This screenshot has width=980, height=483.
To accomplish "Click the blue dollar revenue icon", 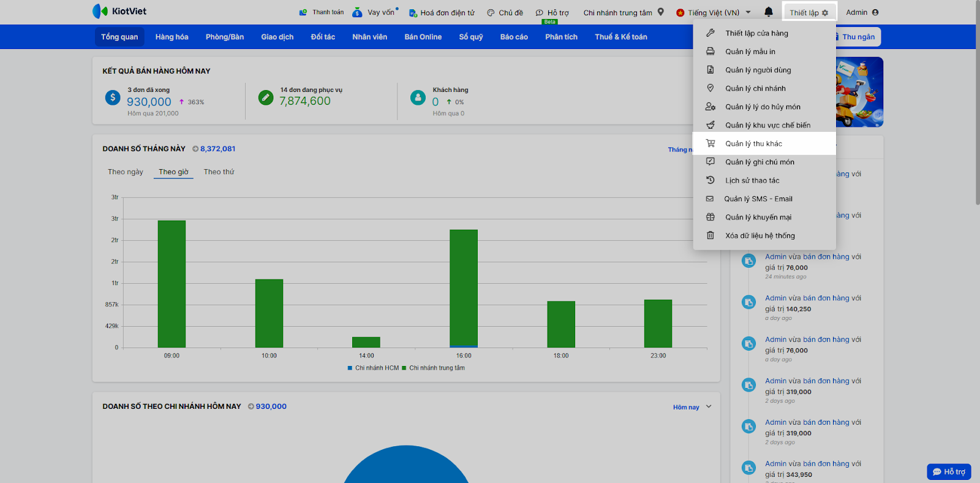I will point(113,97).
